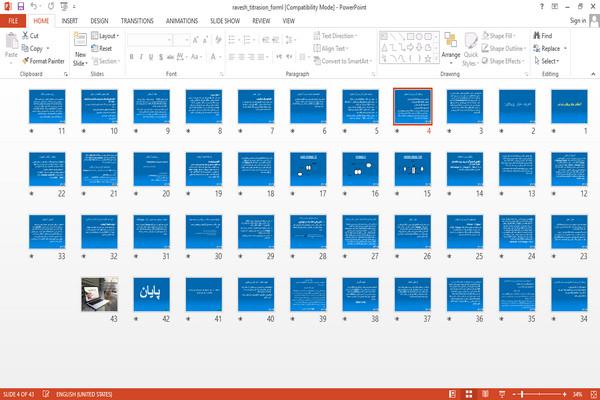Click the Cut scissors command
600x400 pixels.
click(x=30, y=36)
